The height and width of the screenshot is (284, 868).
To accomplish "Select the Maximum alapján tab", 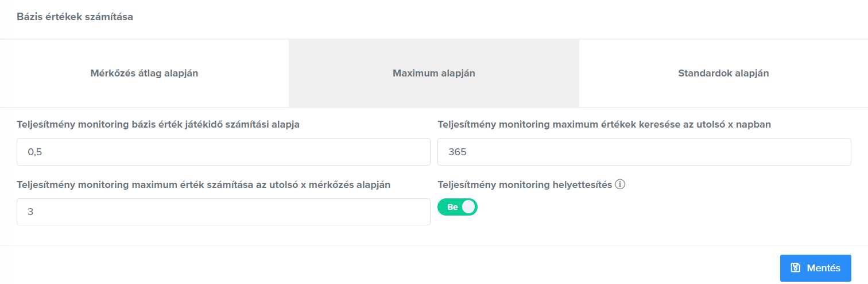I will coord(434,73).
